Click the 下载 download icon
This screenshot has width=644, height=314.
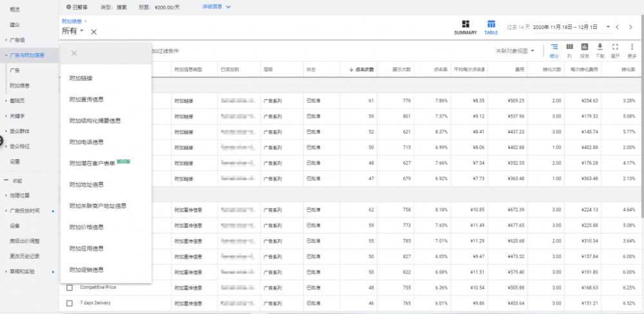point(600,47)
